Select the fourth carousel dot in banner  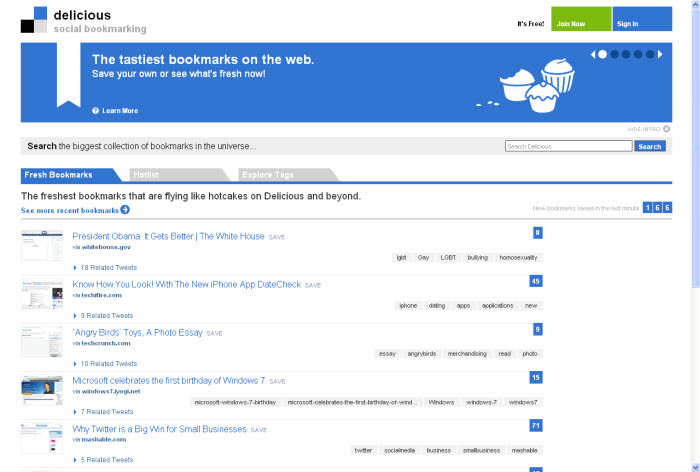click(x=638, y=54)
